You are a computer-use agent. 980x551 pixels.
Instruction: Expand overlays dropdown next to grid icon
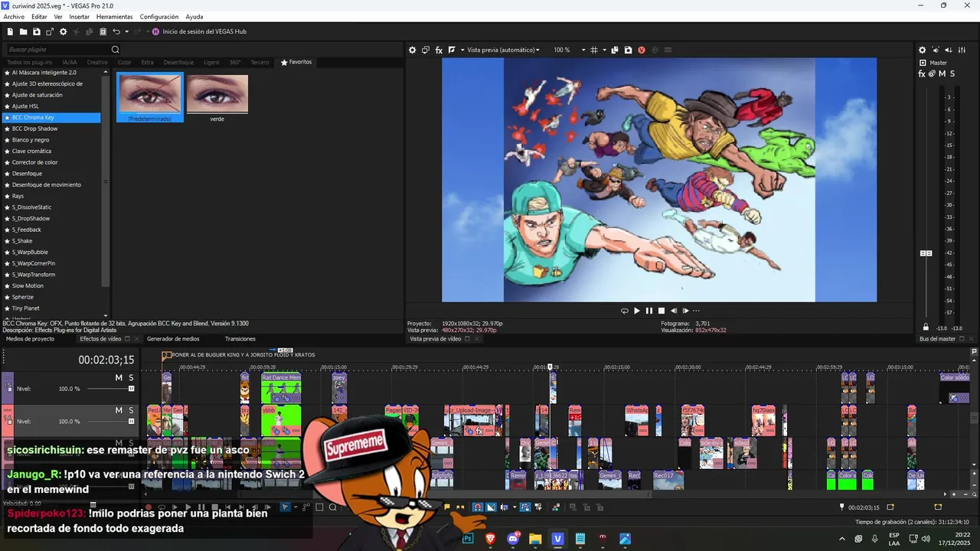point(604,50)
